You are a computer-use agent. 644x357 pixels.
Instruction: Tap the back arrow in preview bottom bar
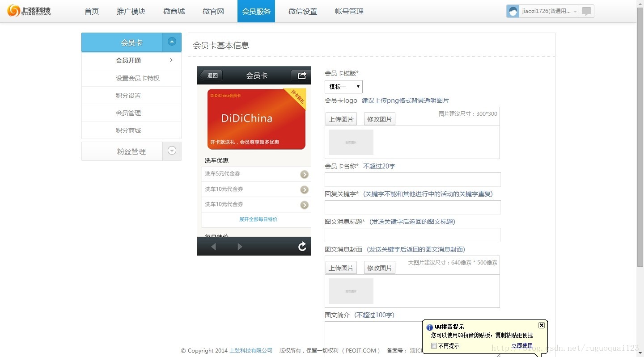pos(213,247)
